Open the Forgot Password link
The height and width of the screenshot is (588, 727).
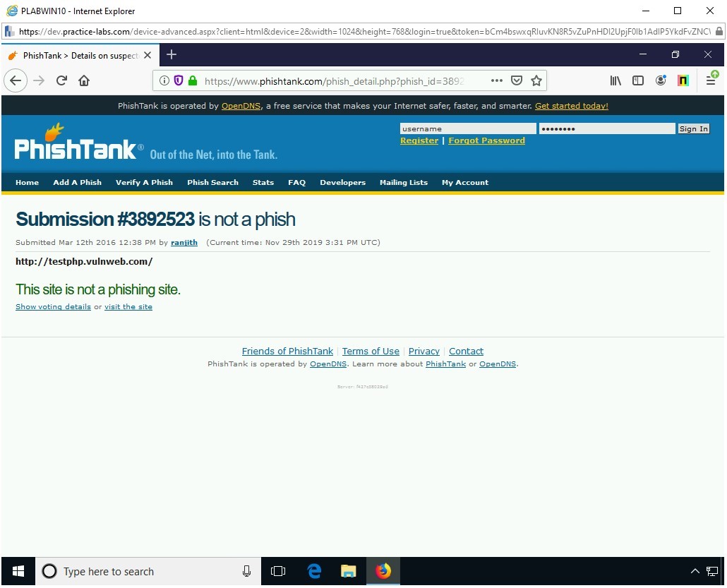(x=486, y=140)
